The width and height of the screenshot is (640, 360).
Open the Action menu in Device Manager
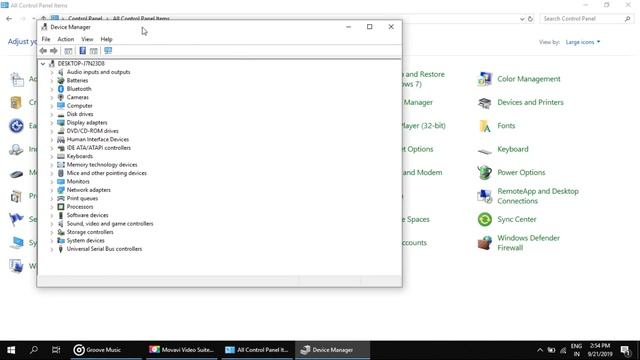click(x=66, y=39)
